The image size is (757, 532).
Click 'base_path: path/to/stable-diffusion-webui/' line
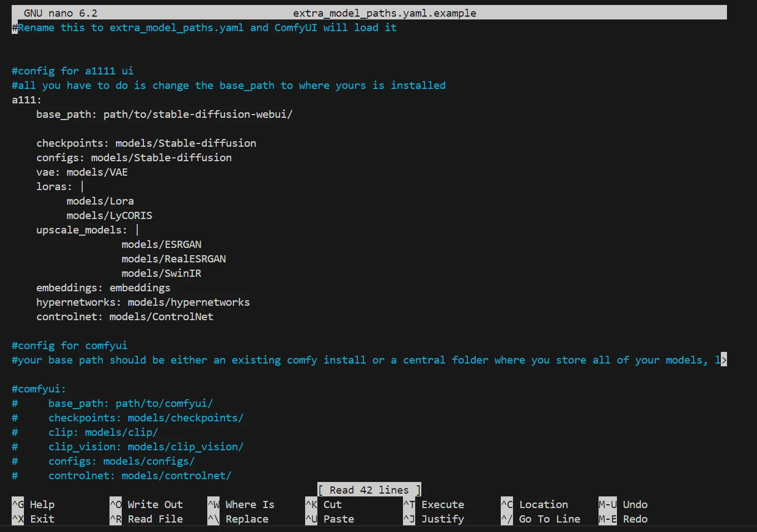(x=165, y=114)
